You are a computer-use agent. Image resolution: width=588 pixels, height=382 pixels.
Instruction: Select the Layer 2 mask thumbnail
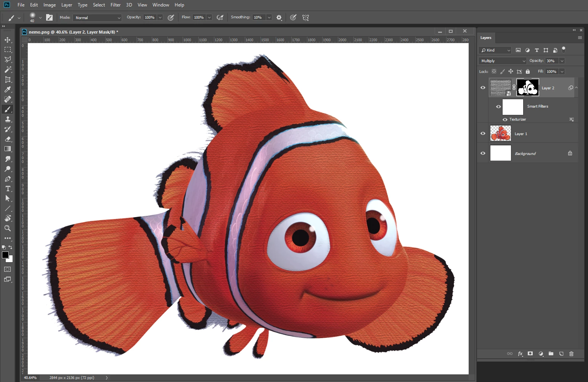tap(528, 87)
